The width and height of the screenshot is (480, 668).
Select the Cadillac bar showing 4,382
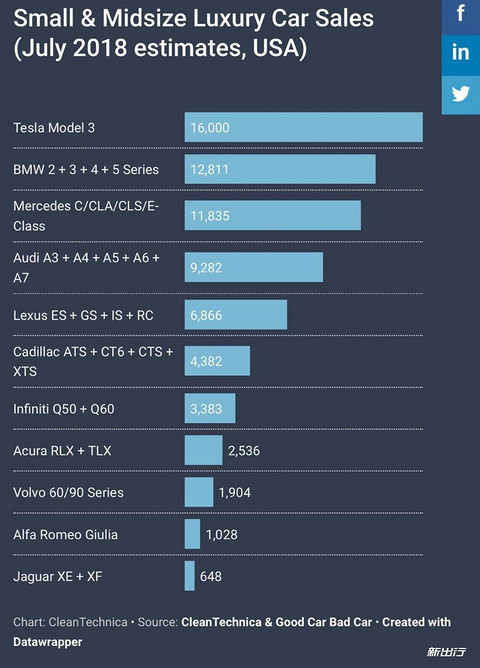click(x=217, y=361)
